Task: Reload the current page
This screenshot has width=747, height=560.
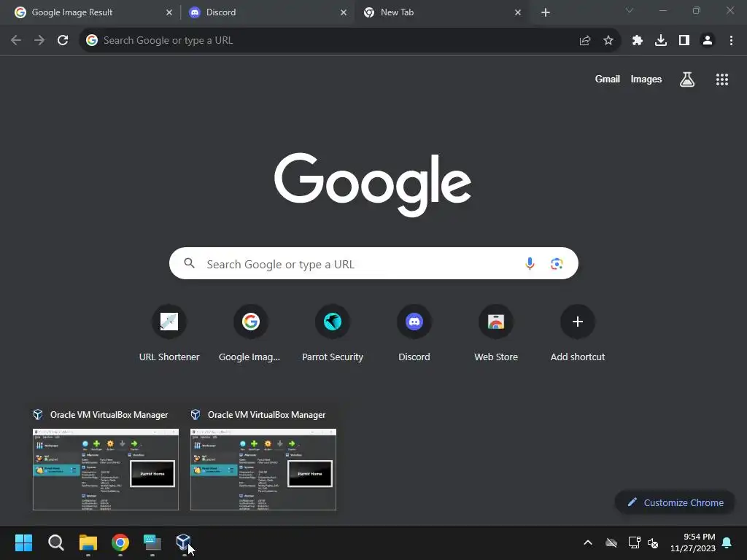Action: (63, 41)
